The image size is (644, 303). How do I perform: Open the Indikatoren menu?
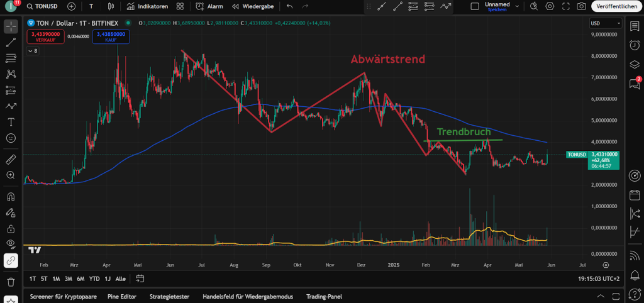pos(147,6)
